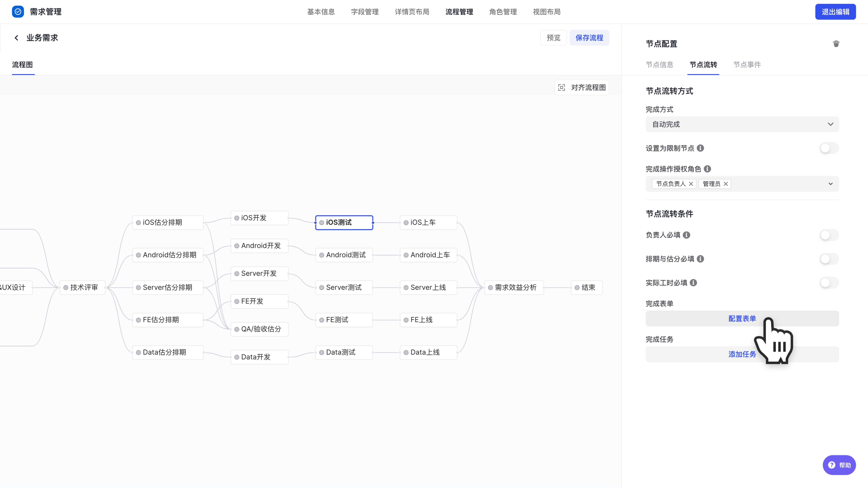Select the Data开发 node
This screenshot has width=868, height=488.
point(259,357)
